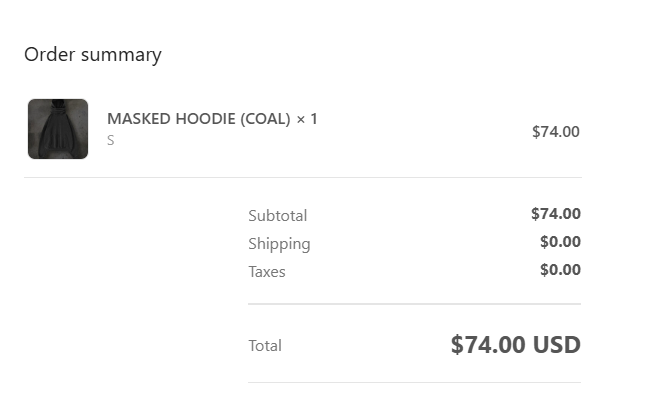Click the Total amount $74.00
The width and height of the screenshot is (660, 417).
487,345
